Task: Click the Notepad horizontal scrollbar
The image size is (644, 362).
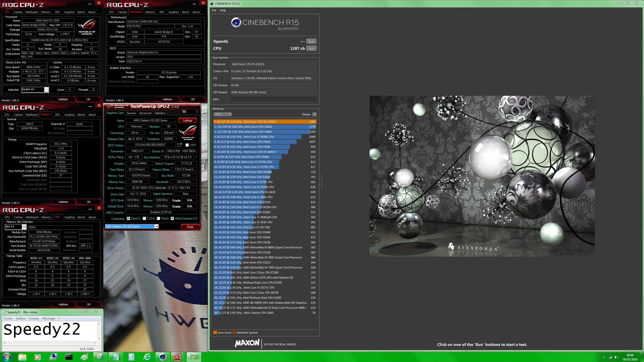Action: pyautogui.click(x=50, y=343)
